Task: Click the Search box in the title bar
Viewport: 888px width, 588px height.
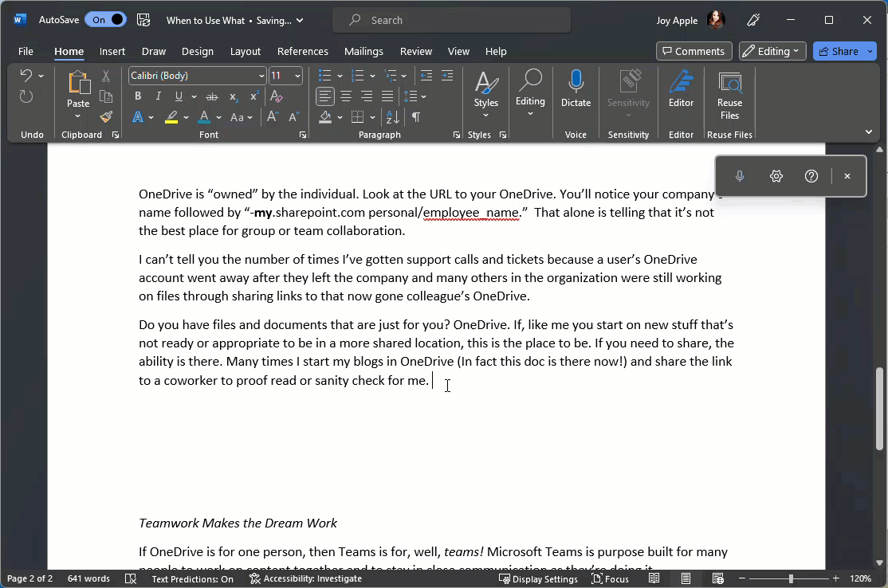Action: pos(451,20)
